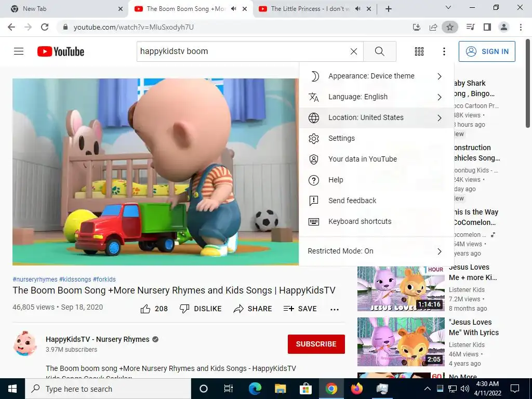Bookmark this page with star icon
The width and height of the screenshot is (532, 399).
[x=450, y=27]
